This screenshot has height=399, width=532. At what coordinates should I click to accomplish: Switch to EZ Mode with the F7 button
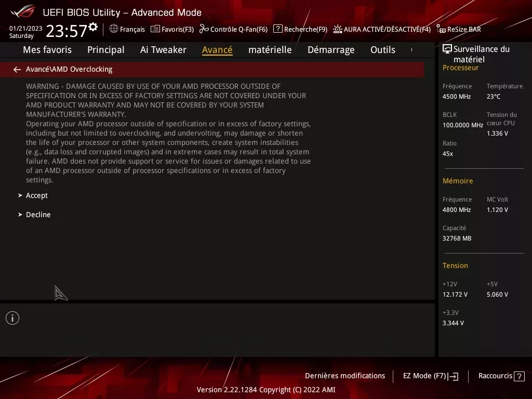[x=430, y=376]
